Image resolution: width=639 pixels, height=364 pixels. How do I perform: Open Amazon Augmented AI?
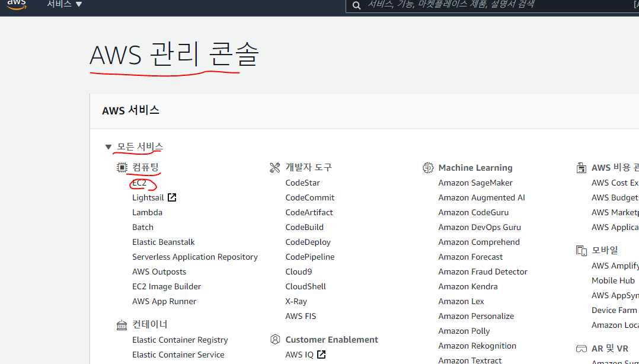pos(481,197)
